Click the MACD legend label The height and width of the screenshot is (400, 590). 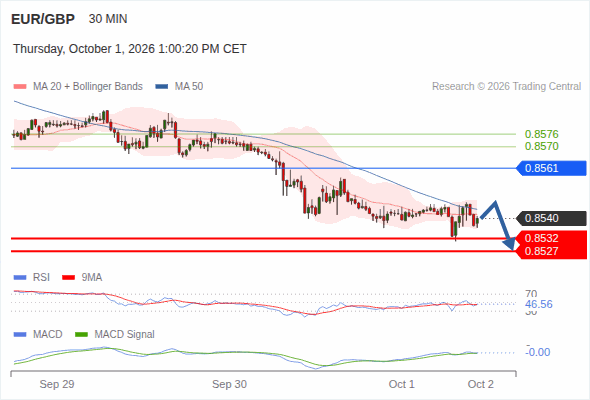pyautogui.click(x=47, y=335)
